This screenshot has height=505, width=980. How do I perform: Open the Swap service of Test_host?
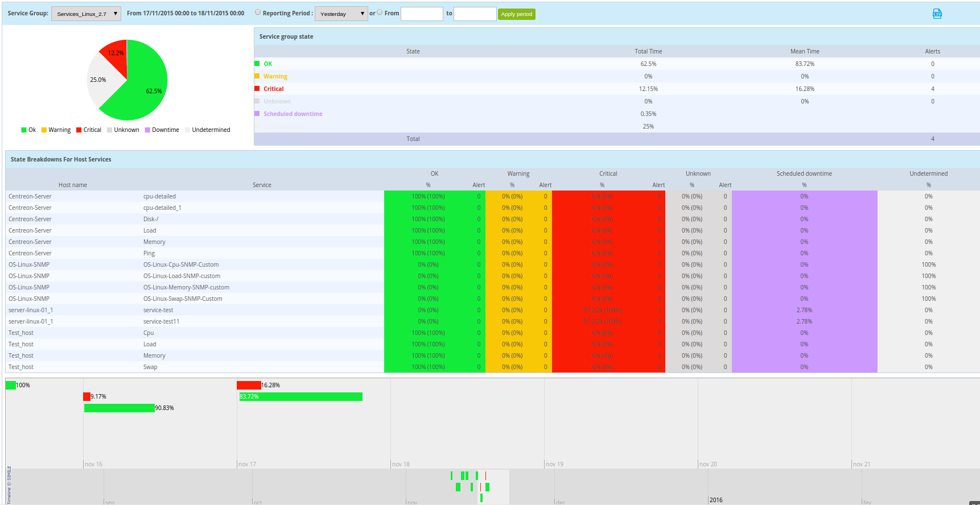point(150,367)
